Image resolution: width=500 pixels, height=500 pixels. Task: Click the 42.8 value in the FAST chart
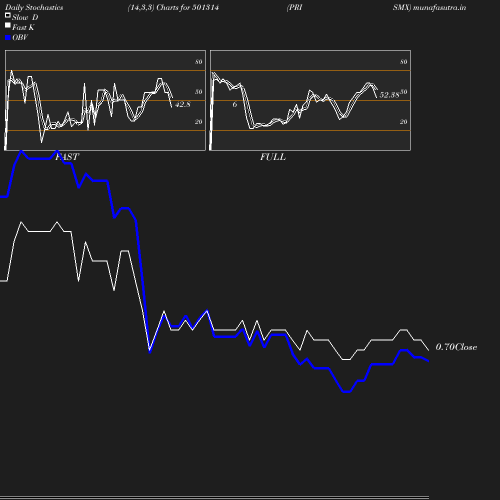(x=183, y=104)
